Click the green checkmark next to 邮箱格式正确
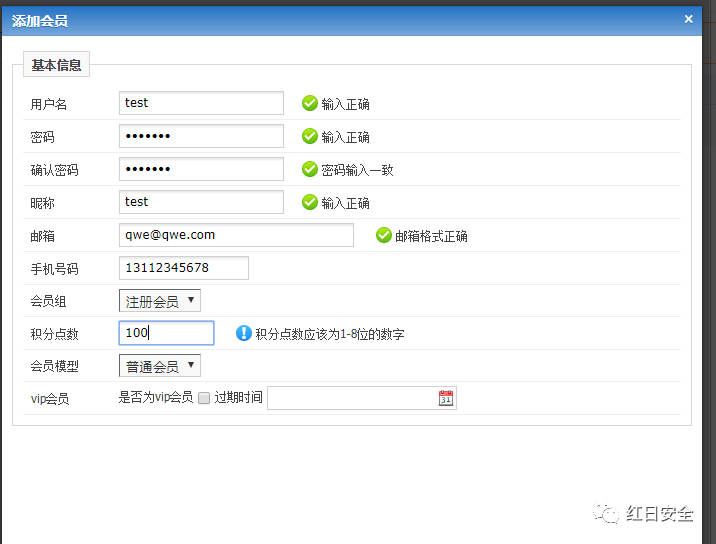The width and height of the screenshot is (716, 544). click(x=384, y=235)
